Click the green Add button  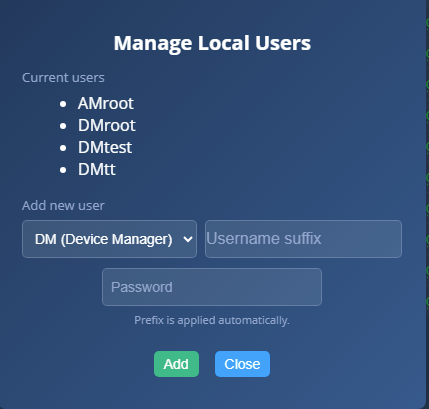click(x=176, y=364)
